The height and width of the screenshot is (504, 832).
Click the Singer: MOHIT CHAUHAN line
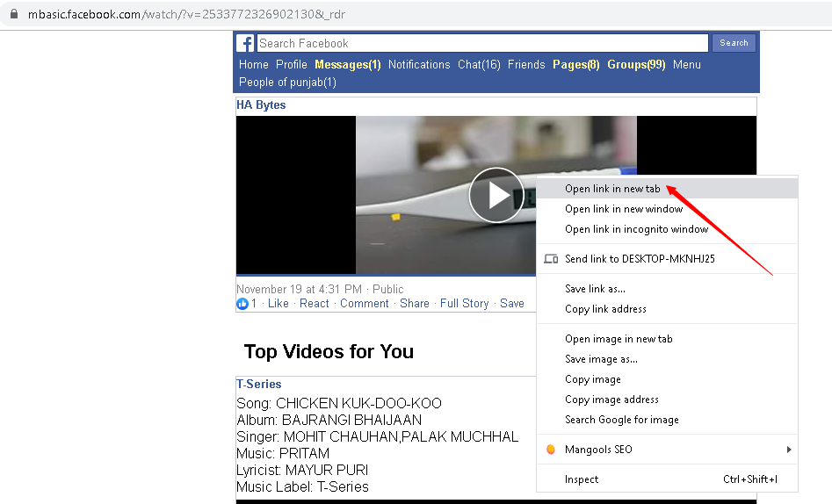point(377,436)
